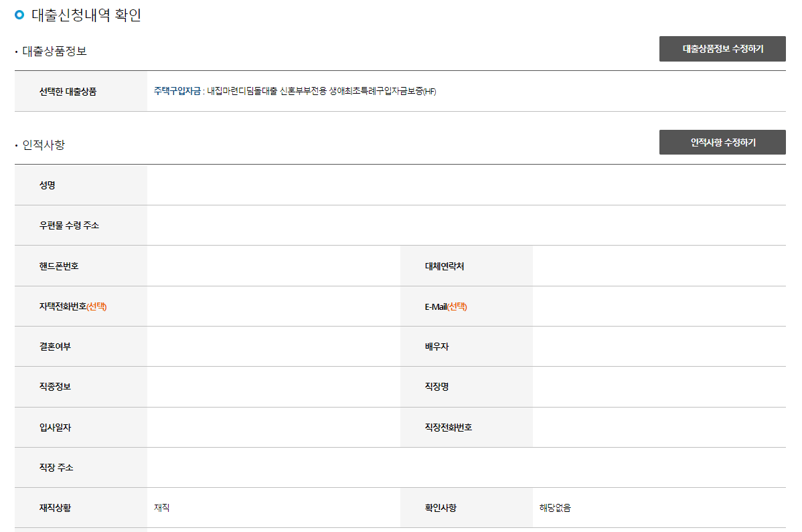Viewport: 802px width, 532px height.
Task: Select the 주택구입자금 product text
Action: click(x=177, y=91)
